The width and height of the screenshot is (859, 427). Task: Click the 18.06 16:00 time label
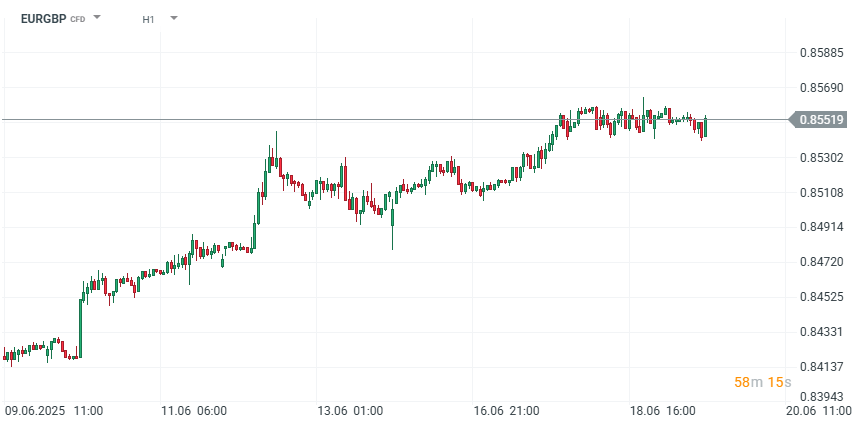point(663,411)
